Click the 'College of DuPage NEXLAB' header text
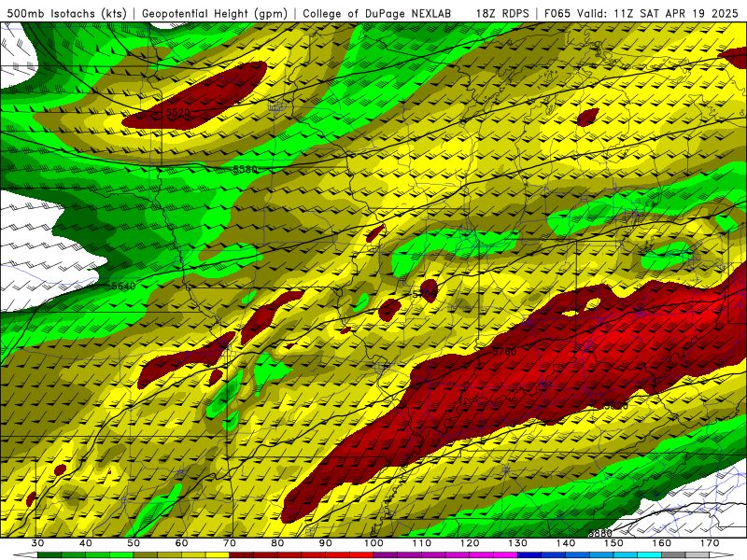747x560 pixels. (x=377, y=14)
